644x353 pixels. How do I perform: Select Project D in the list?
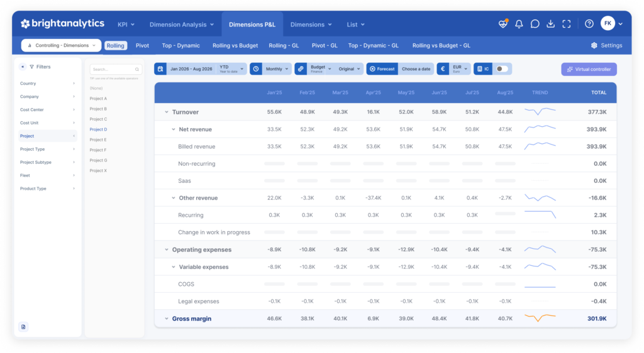point(98,129)
